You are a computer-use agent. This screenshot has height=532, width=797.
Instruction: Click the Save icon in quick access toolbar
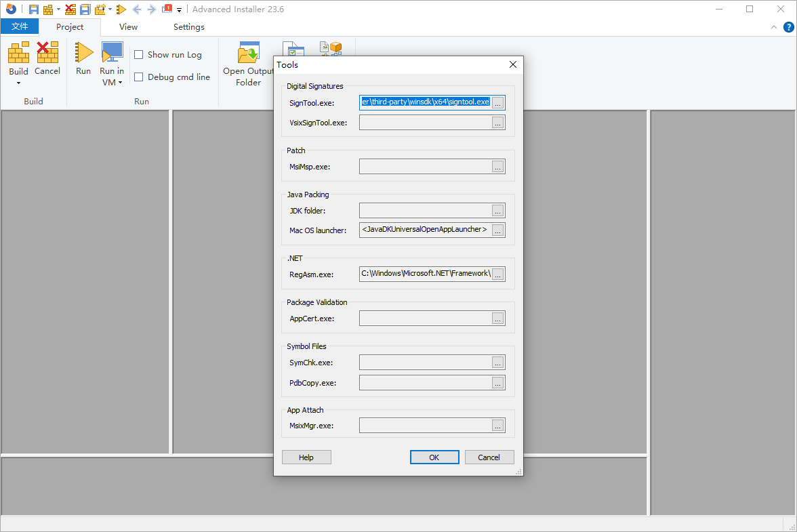click(x=33, y=9)
